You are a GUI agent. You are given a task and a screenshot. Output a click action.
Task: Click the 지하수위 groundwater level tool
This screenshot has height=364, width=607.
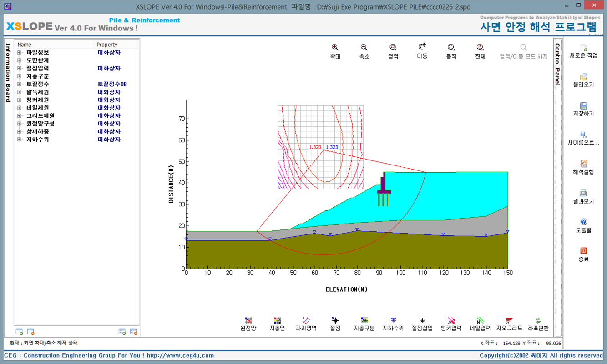click(x=393, y=324)
